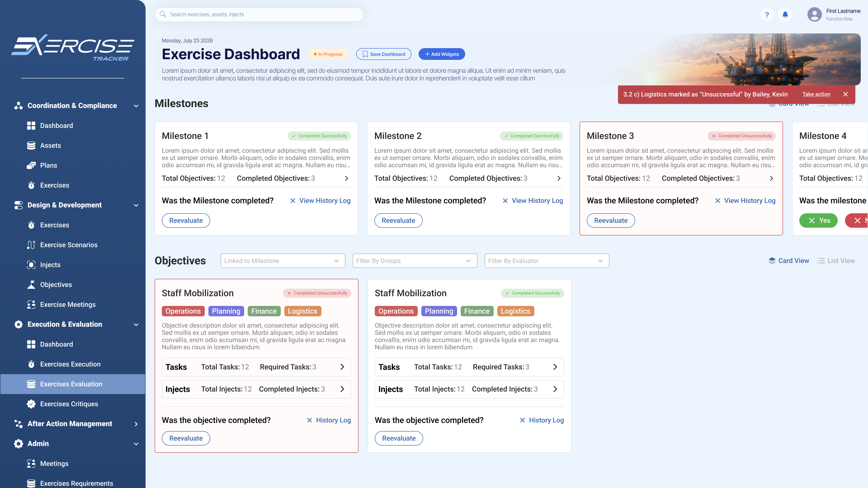Open Filter By Evaluator dropdown
Viewport: 868px width, 488px height.
[x=547, y=261]
